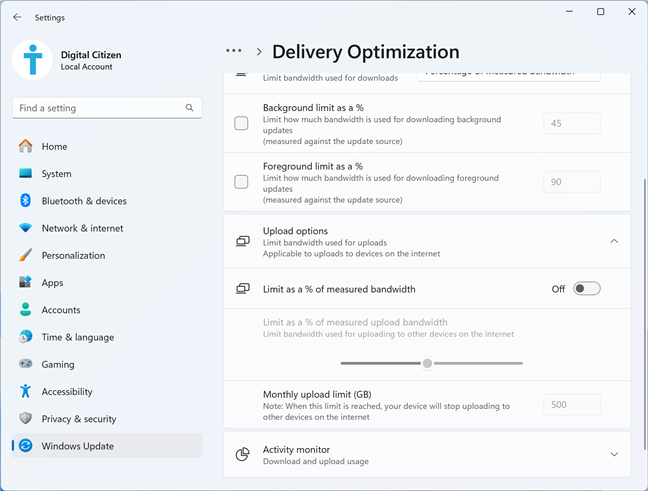Open Home settings page
Image resolution: width=648 pixels, height=491 pixels.
pos(107,146)
